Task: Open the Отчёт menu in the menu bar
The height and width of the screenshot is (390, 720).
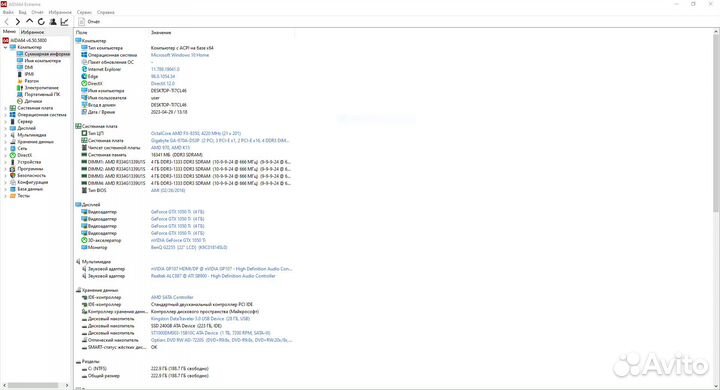Action: click(x=38, y=12)
